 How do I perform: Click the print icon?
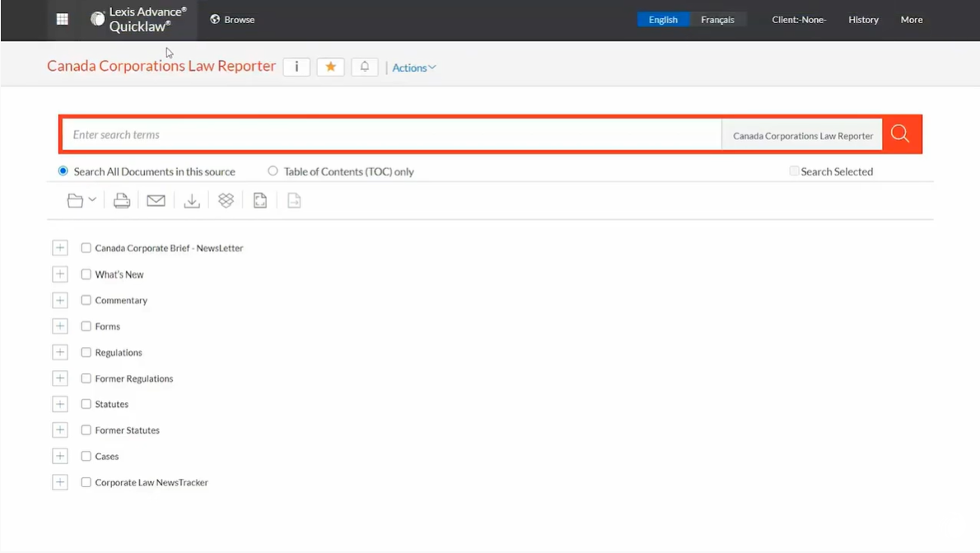[122, 201]
